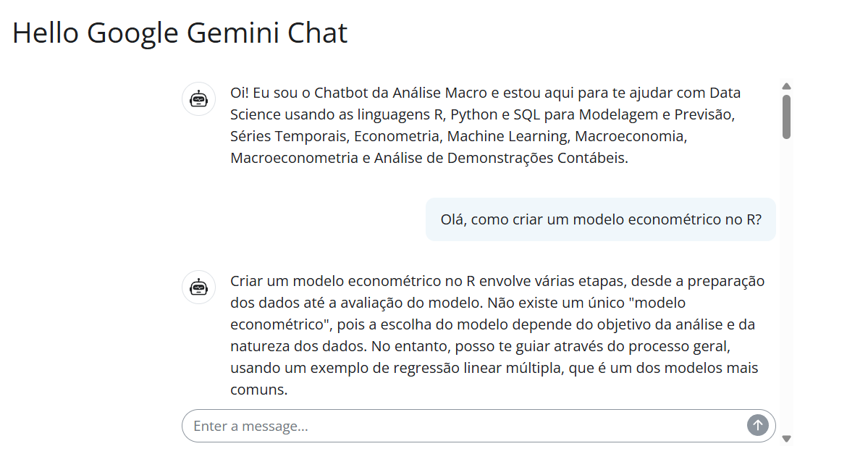Image resolution: width=868 pixels, height=462 pixels.
Task: Click the word "Macroeconometria" in the greeting
Action: (x=293, y=158)
